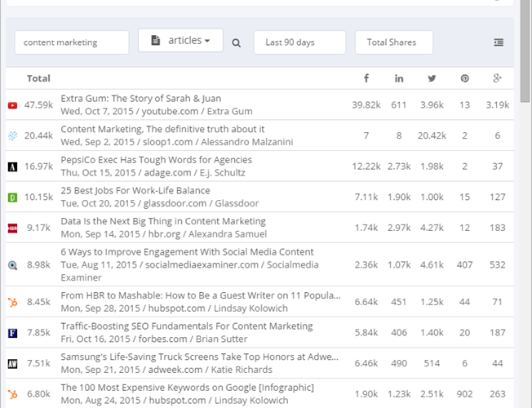
Task: Open 'From HBR to Mashable' article
Action: (x=201, y=295)
